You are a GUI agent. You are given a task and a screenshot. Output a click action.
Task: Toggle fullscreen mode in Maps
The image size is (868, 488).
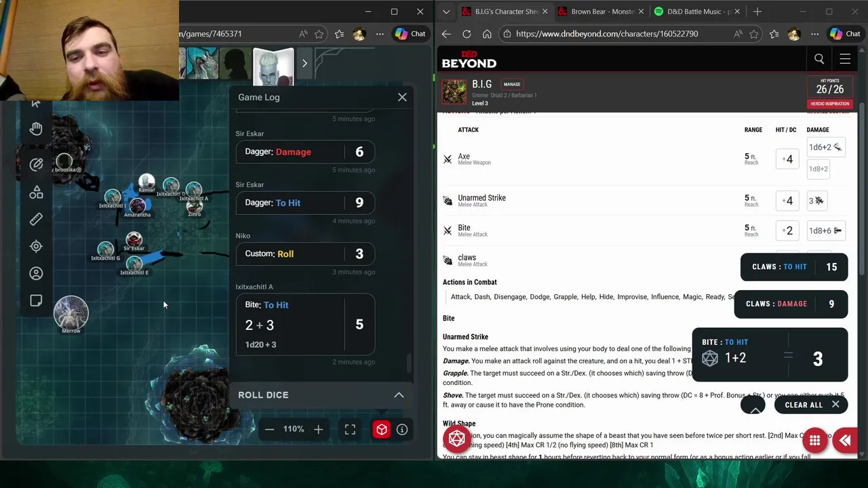pyautogui.click(x=350, y=429)
